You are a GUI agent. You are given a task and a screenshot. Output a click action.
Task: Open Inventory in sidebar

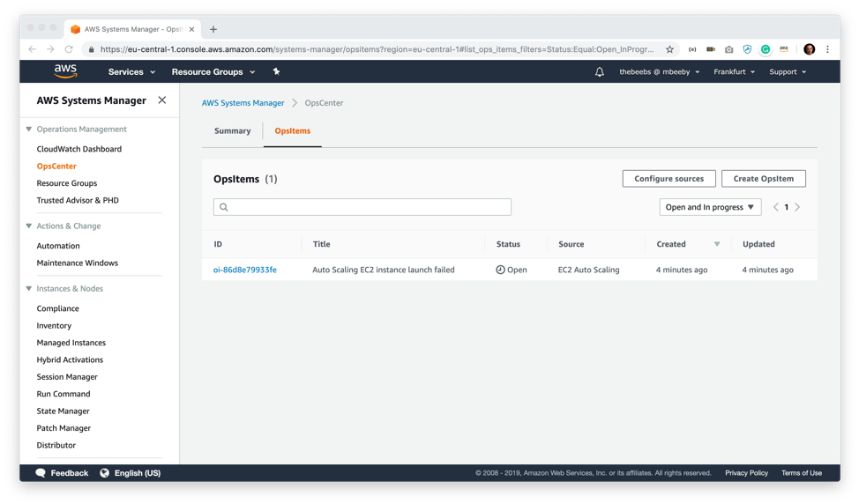(54, 326)
